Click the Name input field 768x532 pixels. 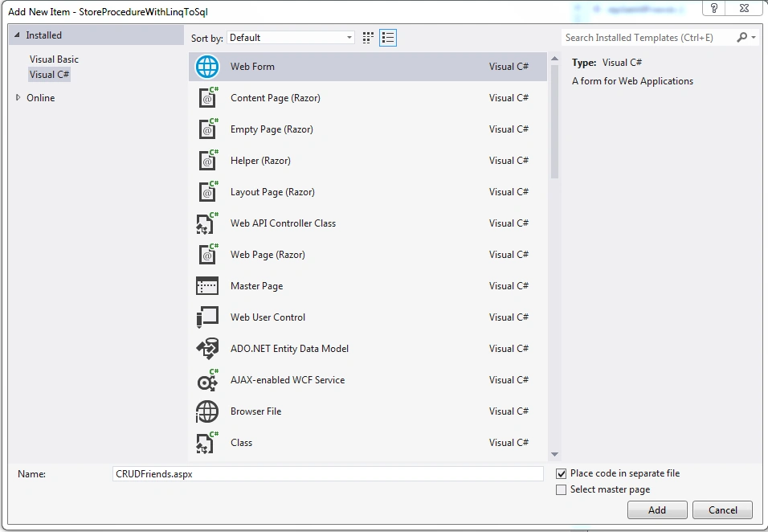pyautogui.click(x=328, y=473)
